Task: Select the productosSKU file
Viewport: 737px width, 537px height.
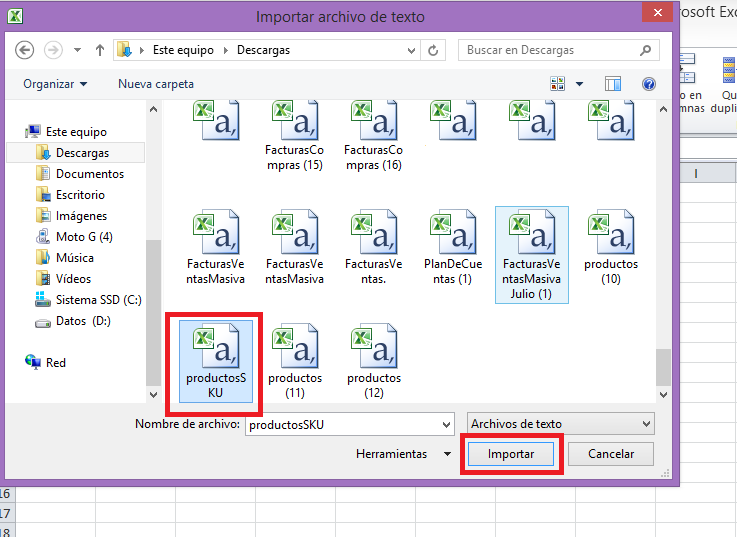Action: point(216,361)
